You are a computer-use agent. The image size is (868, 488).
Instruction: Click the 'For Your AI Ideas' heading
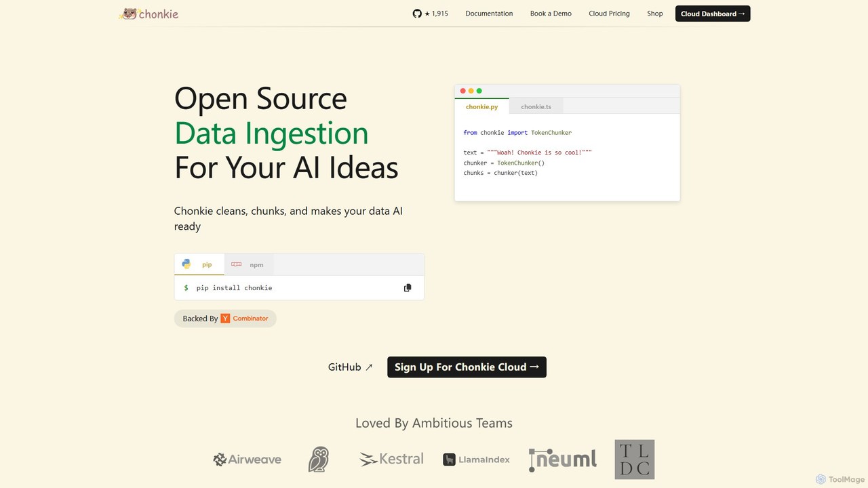pos(286,167)
